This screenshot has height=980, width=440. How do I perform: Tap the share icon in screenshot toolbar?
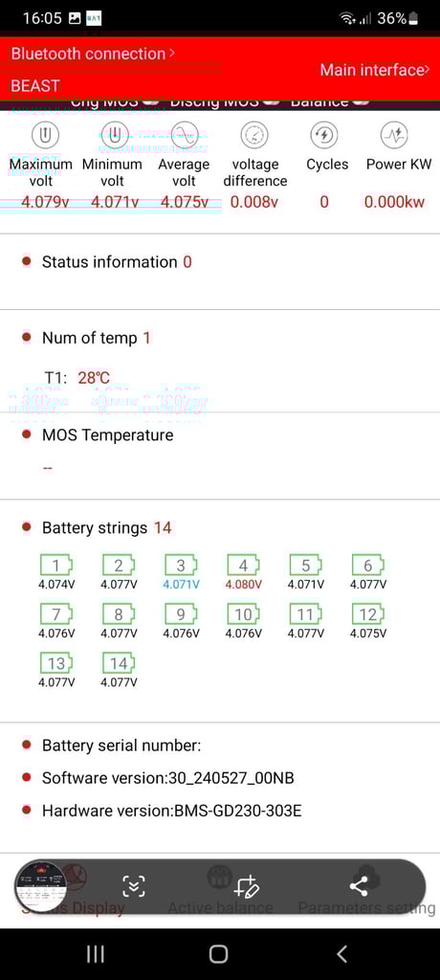pyautogui.click(x=359, y=885)
